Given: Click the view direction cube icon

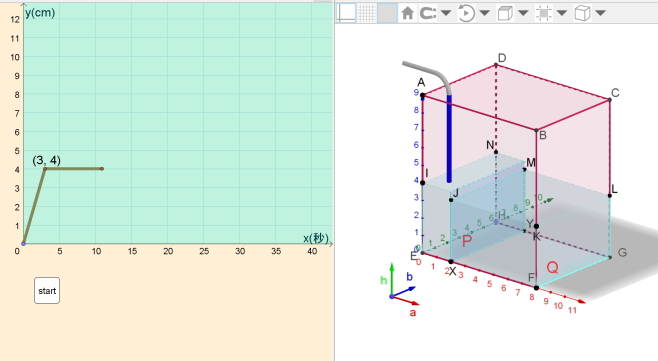Looking at the screenshot, I should tap(505, 13).
